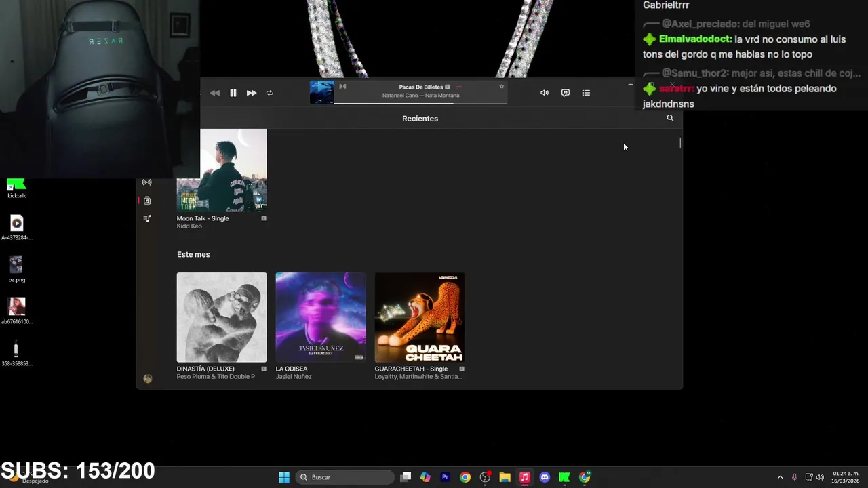Click Natanael Cano — Nata Montana text
Screen dimensions: 868x488
(x=420, y=96)
